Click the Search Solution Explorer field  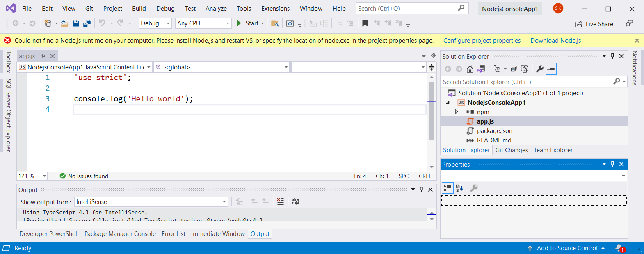click(534, 82)
